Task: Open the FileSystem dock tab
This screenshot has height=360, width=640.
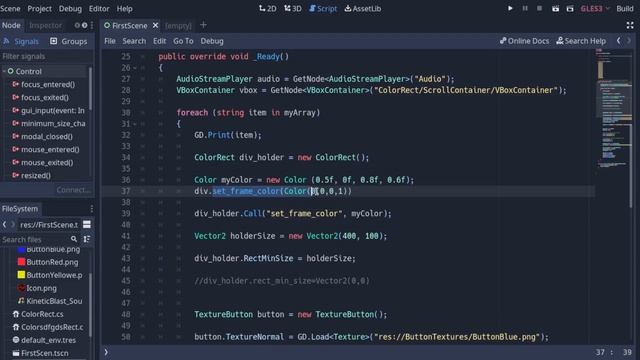Action: pyautogui.click(x=20, y=209)
